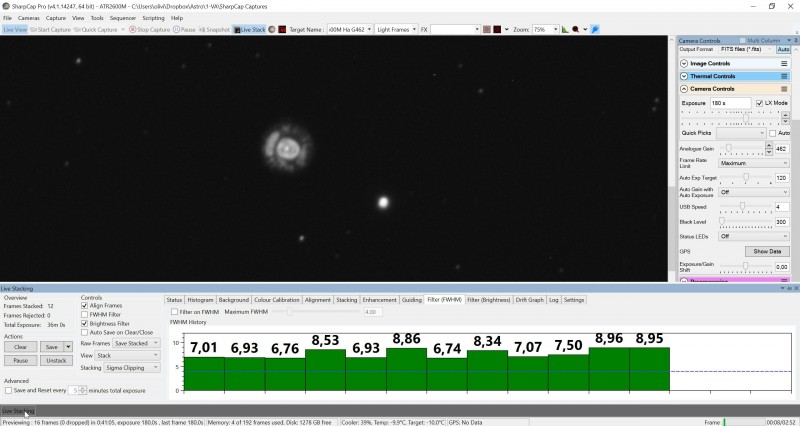Switch to the Histogram tab
The image size is (800, 426).
tap(200, 300)
